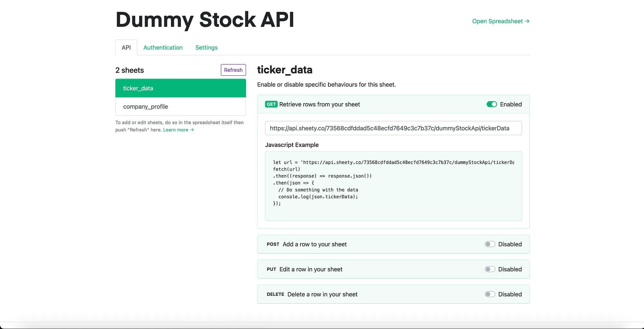Enable the PUT edit row toggle
The width and height of the screenshot is (644, 329).
(x=490, y=269)
